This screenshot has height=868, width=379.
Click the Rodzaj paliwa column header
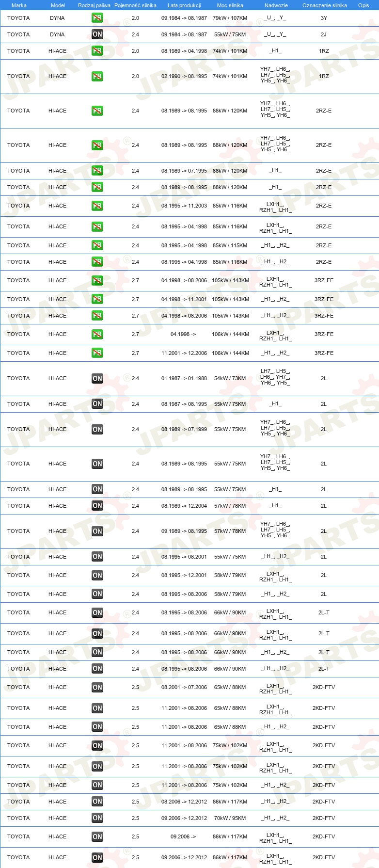pyautogui.click(x=94, y=5)
